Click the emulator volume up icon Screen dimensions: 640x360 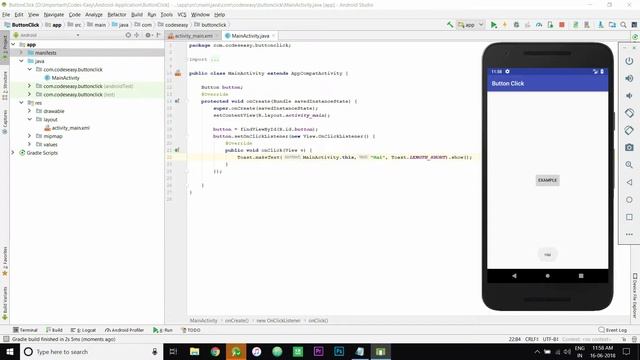coord(629,78)
